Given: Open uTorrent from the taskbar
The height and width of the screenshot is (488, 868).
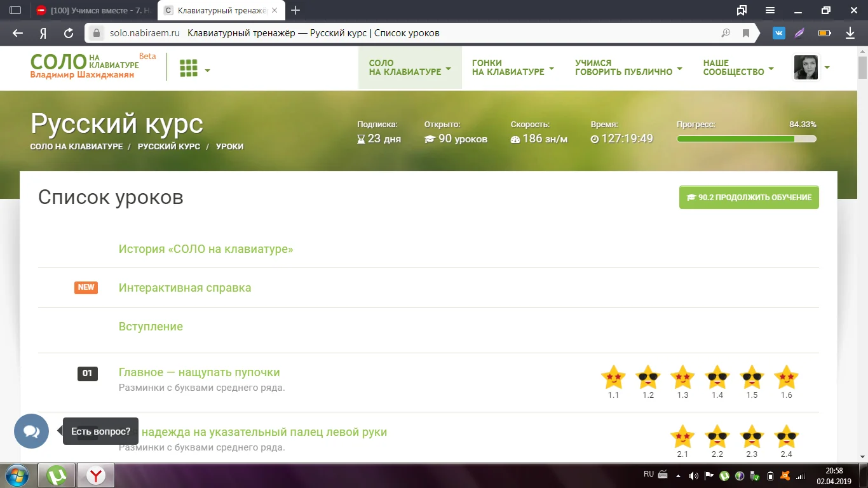Looking at the screenshot, I should 57,475.
